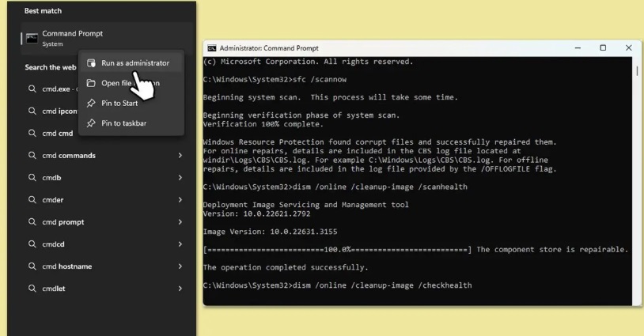644x336 pixels.
Task: Expand the cmder suggestion arrow
Action: (180, 199)
